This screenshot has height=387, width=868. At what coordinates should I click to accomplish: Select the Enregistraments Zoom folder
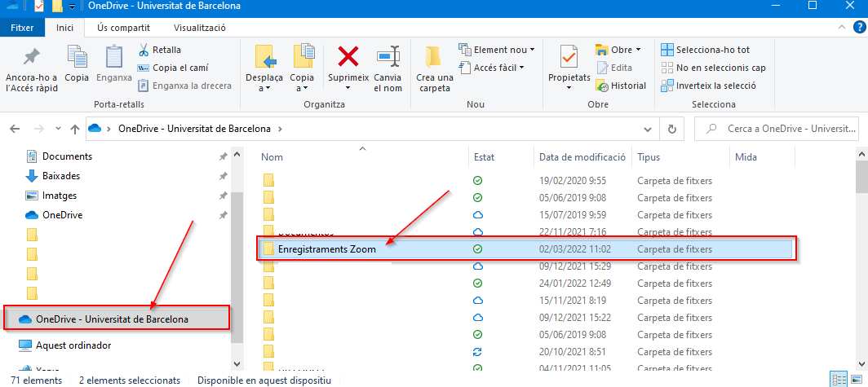coord(326,249)
